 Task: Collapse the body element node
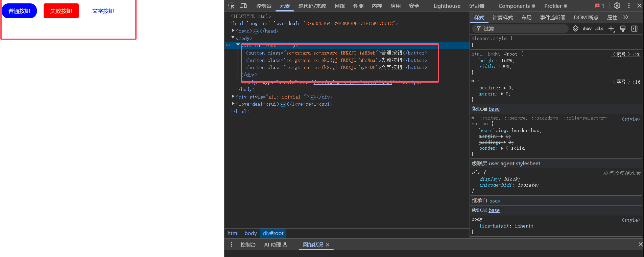point(233,38)
